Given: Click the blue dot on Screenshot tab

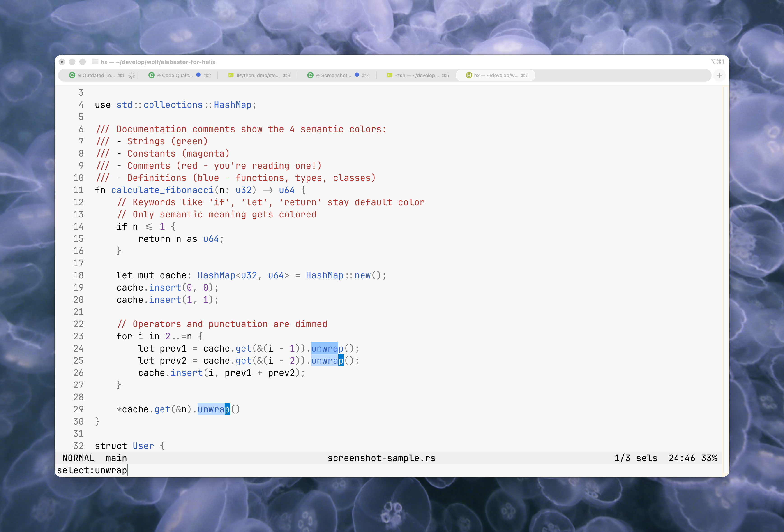Looking at the screenshot, I should tap(357, 75).
